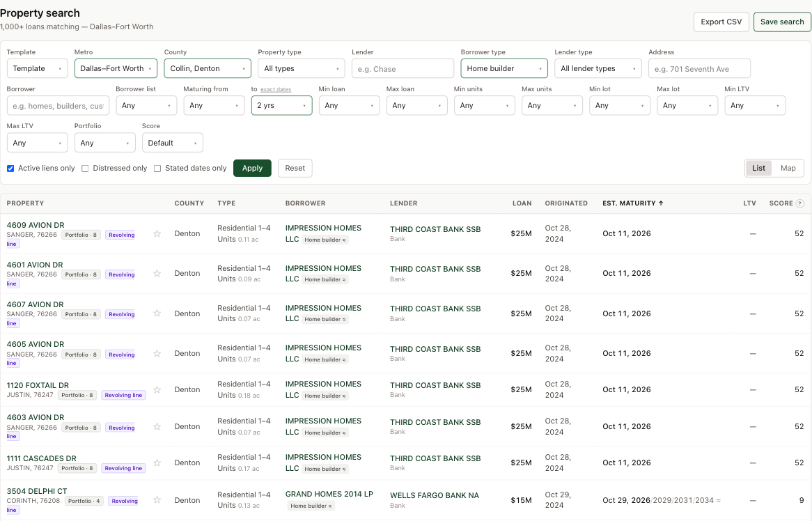Open the Min LTV dropdown

754,105
